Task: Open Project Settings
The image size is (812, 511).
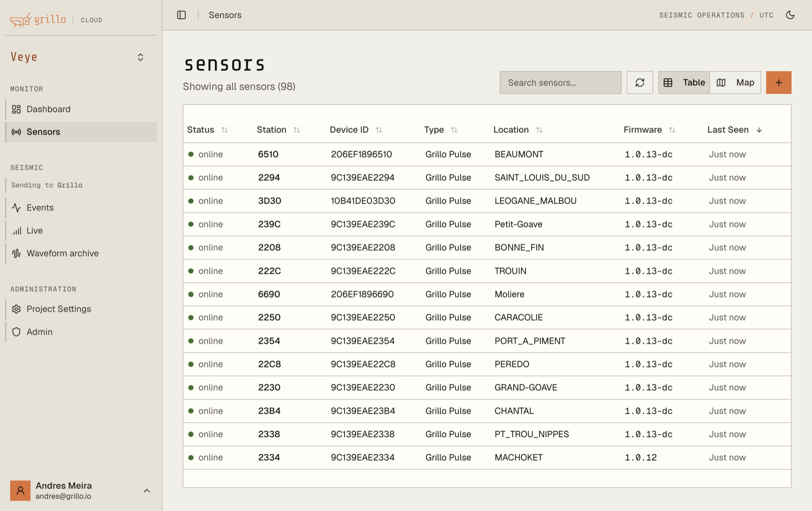Action: pyautogui.click(x=81, y=309)
